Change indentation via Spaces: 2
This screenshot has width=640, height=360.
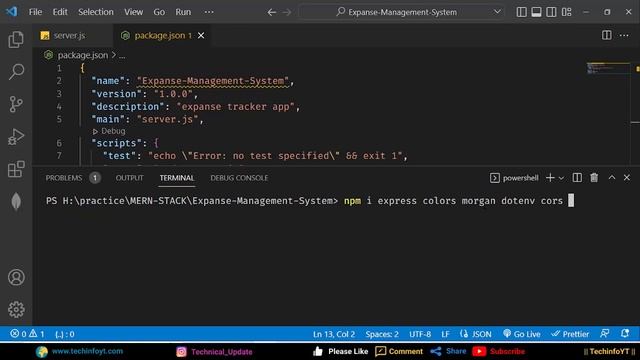pyautogui.click(x=382, y=334)
